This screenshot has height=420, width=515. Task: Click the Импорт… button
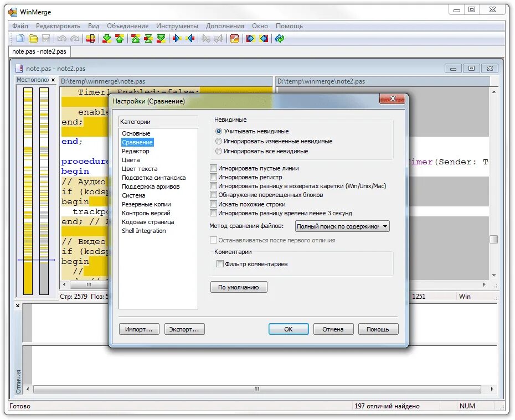tap(138, 329)
